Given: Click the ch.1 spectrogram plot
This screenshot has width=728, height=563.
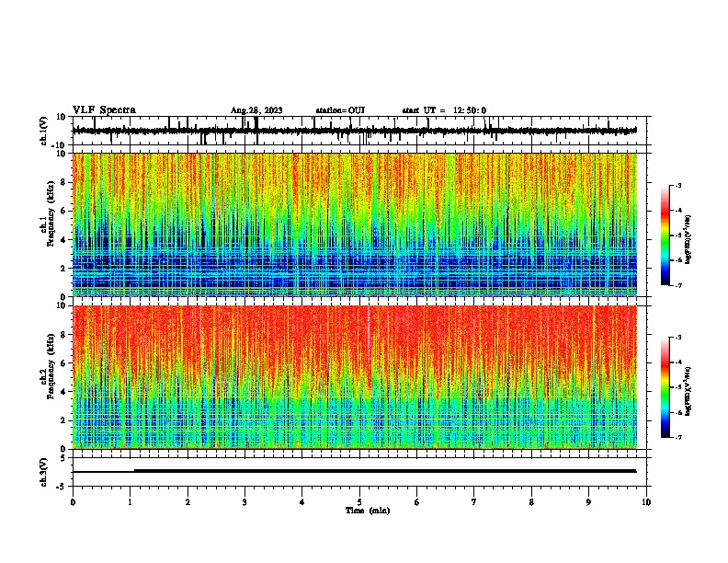Looking at the screenshot, I should coord(354,224).
